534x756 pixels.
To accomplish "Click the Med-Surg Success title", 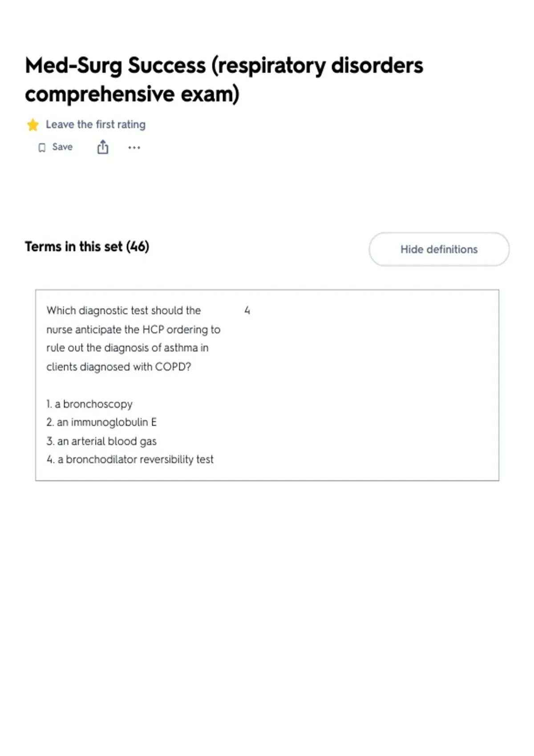I will coord(224,80).
